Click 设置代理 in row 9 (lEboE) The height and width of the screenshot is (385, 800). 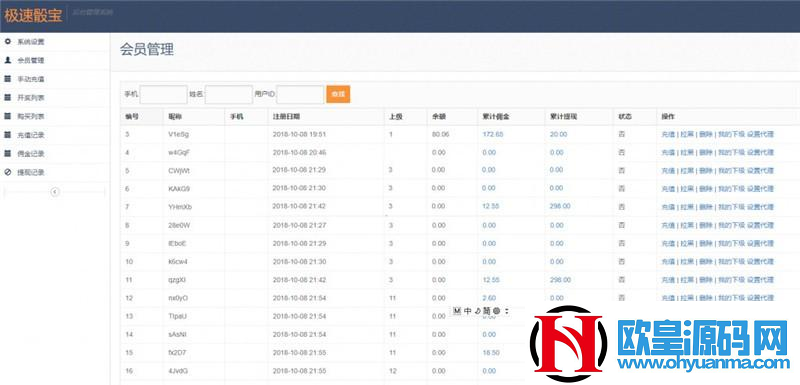[760, 244]
